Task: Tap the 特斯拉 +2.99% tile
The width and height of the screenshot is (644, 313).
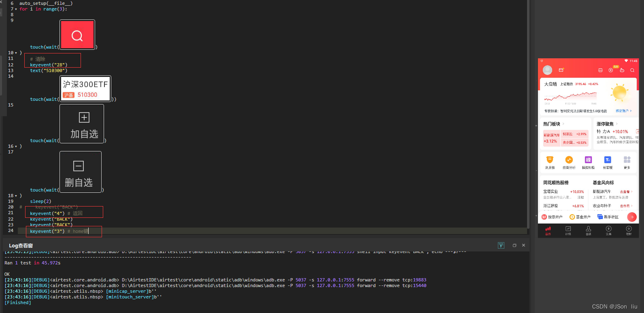Action: pos(574,134)
